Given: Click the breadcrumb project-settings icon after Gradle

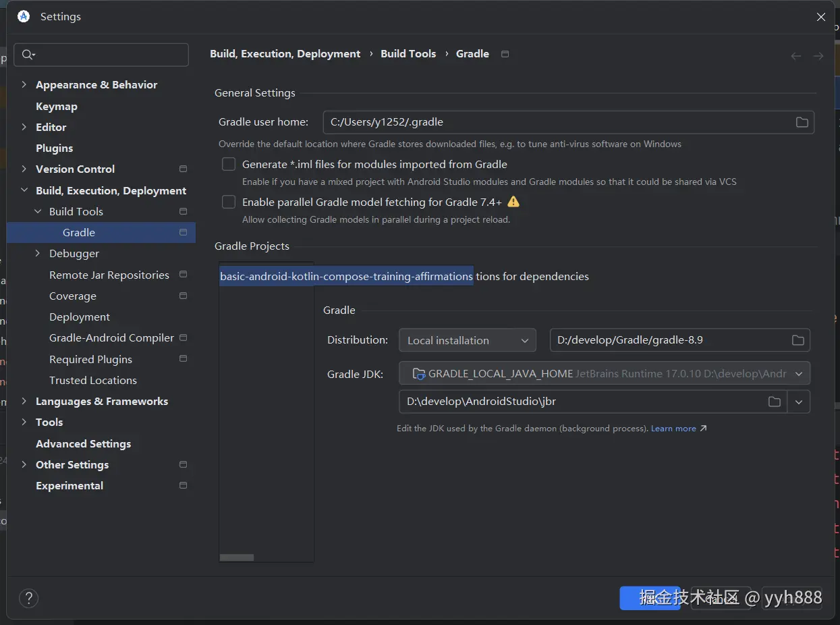Looking at the screenshot, I should pyautogui.click(x=505, y=54).
